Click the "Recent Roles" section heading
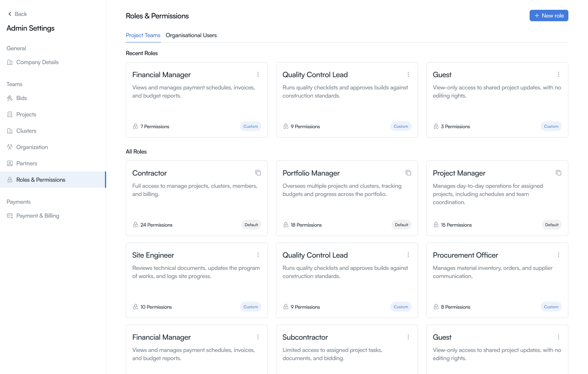This screenshot has width=588, height=374. click(142, 53)
